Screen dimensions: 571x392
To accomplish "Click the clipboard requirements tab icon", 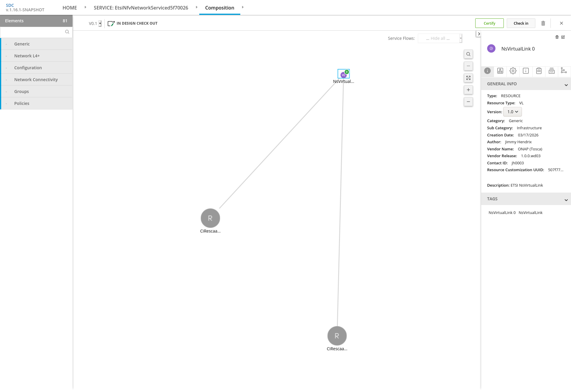I will [x=539, y=71].
